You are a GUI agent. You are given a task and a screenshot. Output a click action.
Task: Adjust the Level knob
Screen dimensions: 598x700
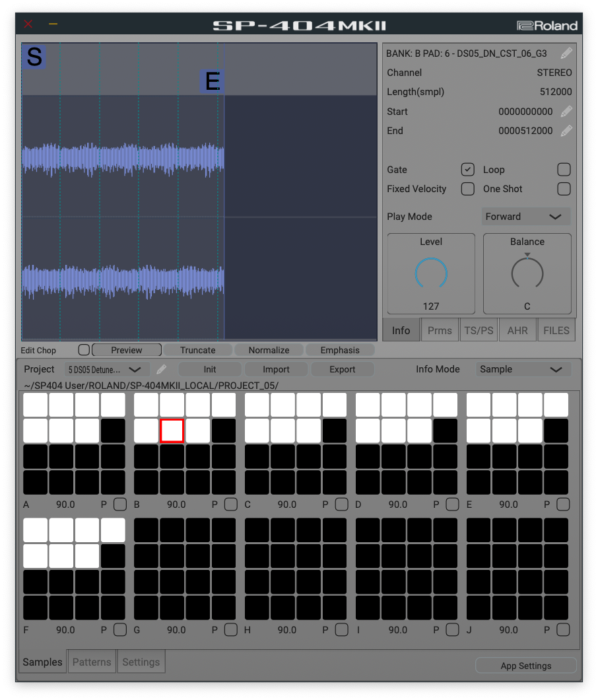(431, 273)
